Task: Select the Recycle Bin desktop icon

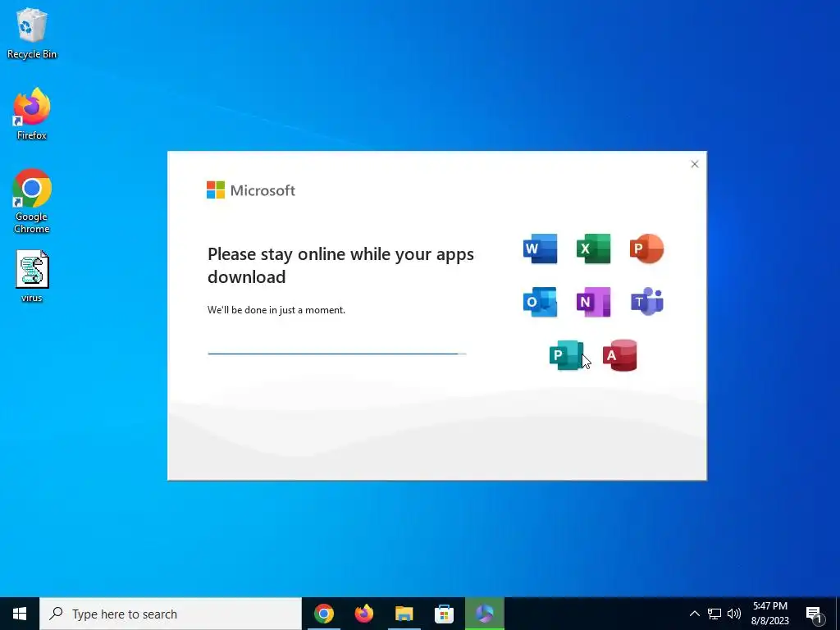Action: [x=32, y=34]
